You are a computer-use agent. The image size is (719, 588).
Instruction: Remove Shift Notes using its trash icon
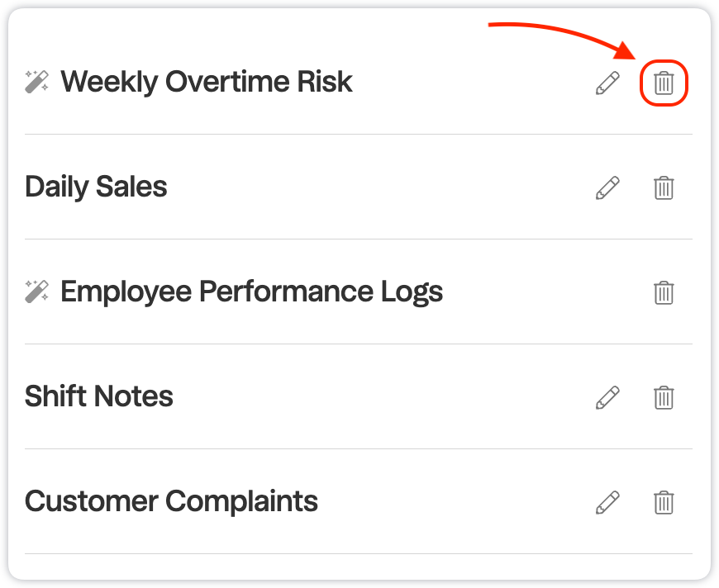[x=664, y=397]
